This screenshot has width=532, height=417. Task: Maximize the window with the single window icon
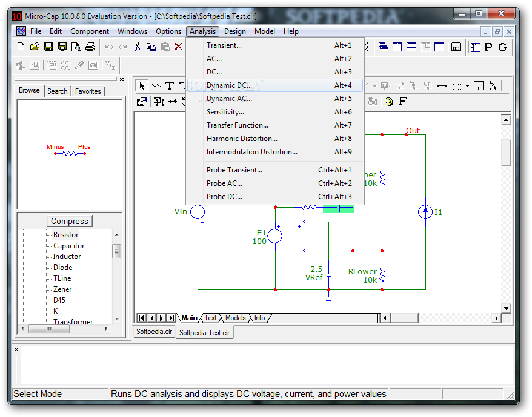click(439, 47)
